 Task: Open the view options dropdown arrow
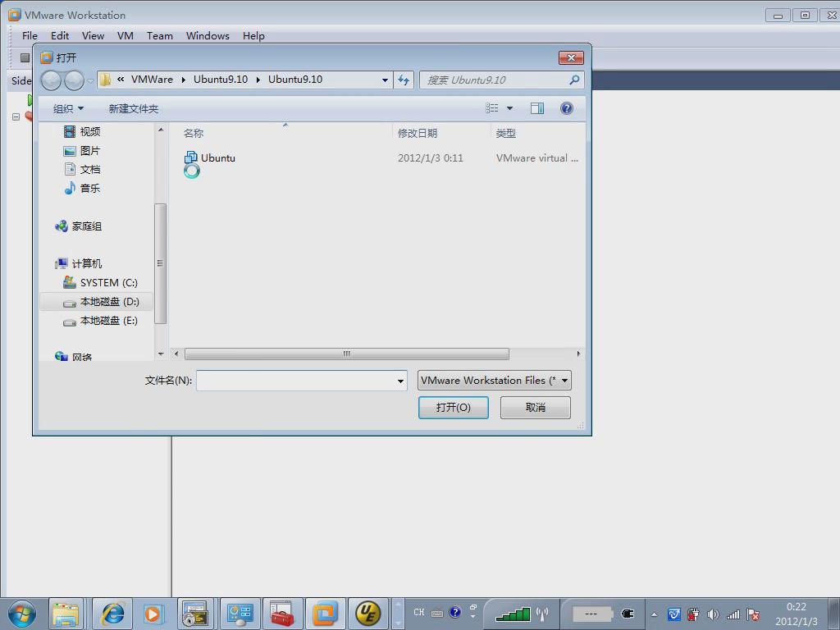click(x=510, y=108)
